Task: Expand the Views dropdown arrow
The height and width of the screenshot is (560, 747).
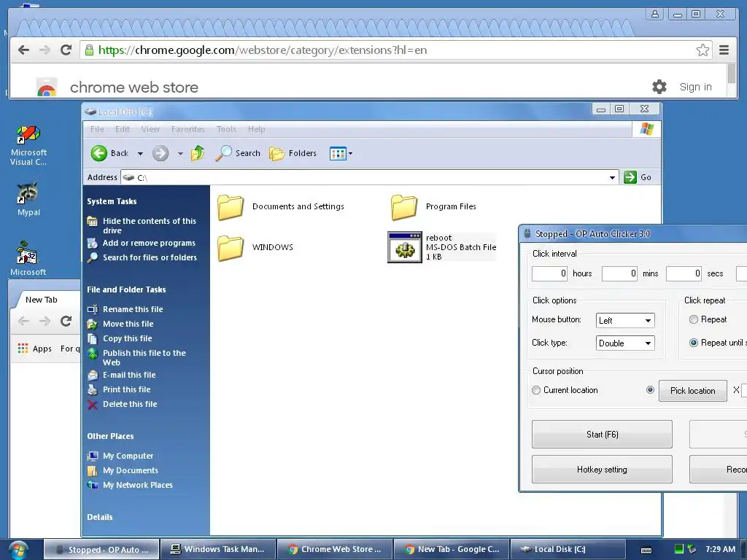Action: click(x=351, y=153)
